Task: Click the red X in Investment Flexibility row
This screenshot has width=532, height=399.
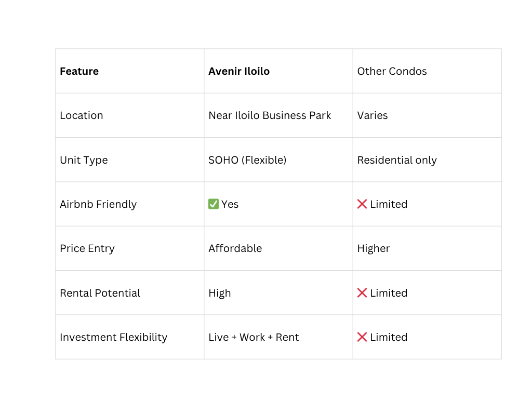Action: pyautogui.click(x=362, y=337)
